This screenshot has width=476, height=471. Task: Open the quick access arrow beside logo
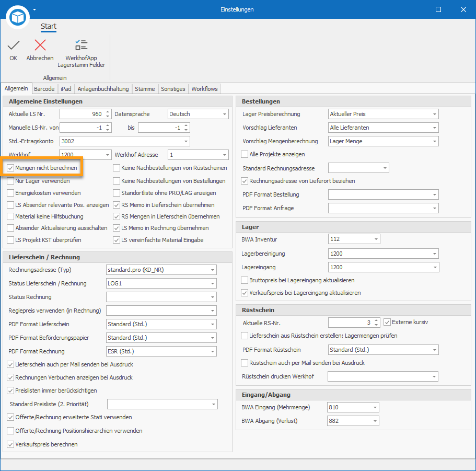tap(34, 10)
